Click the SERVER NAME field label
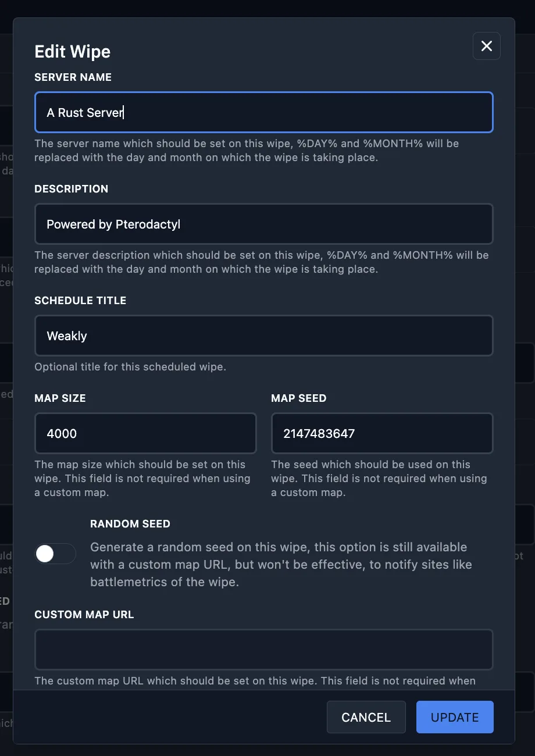 73,77
